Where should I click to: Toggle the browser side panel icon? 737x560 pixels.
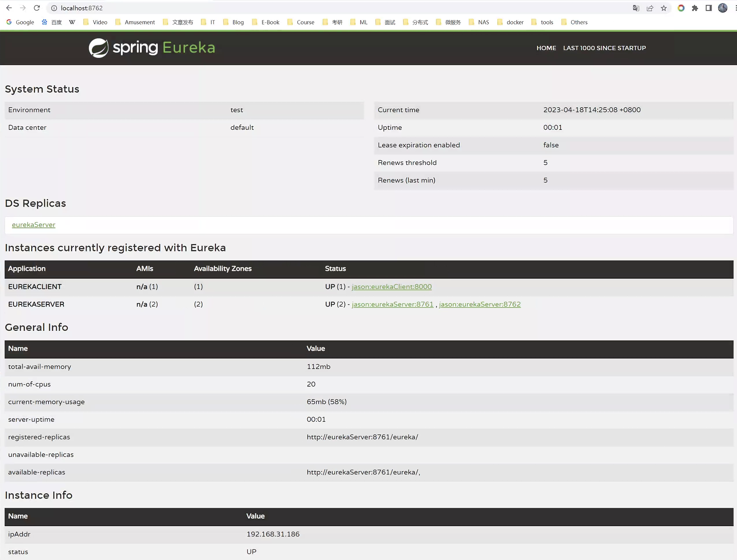709,8
